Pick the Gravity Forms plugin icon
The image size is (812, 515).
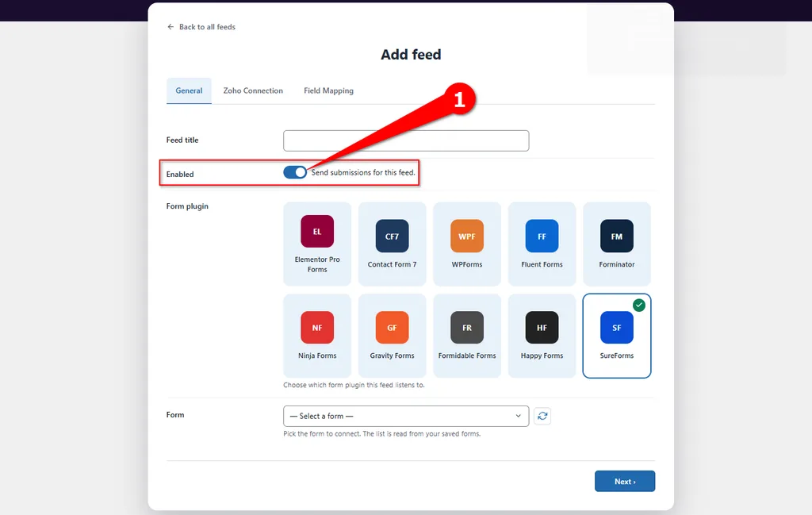[392, 328]
